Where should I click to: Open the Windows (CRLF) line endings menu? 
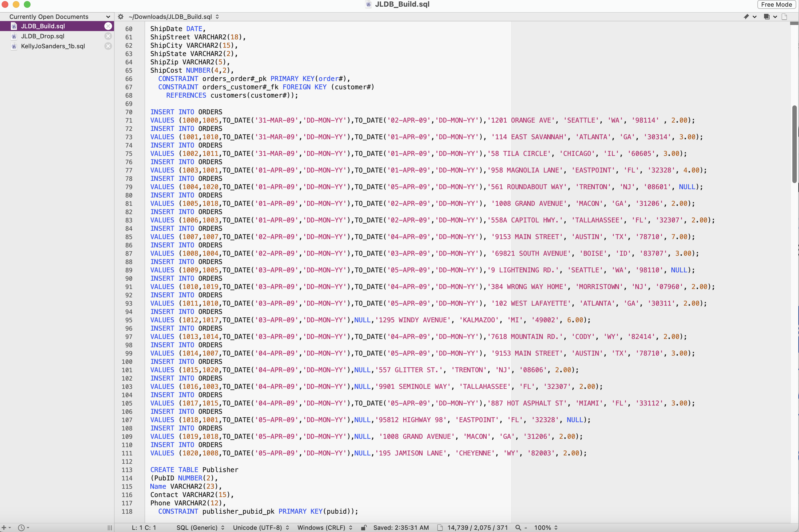tap(323, 527)
